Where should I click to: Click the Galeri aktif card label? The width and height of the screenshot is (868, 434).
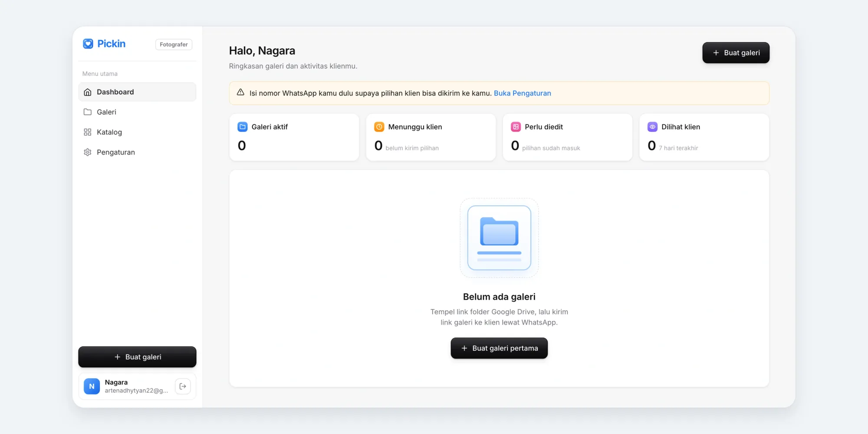(270, 127)
